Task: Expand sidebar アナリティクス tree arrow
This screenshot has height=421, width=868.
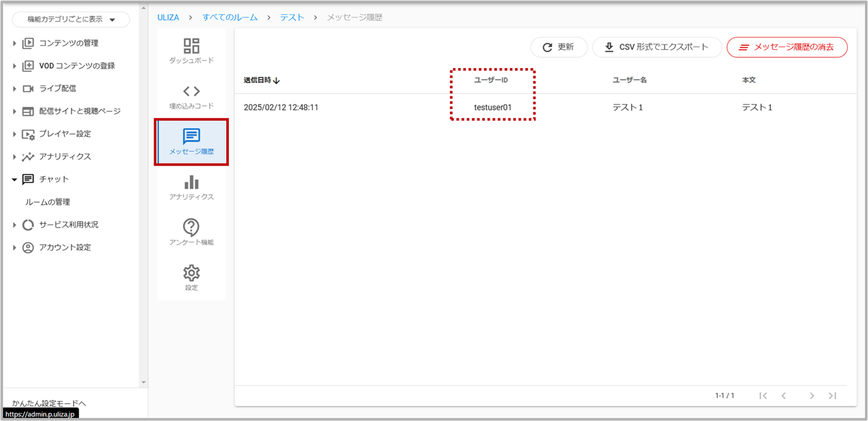Action: pyautogui.click(x=15, y=157)
